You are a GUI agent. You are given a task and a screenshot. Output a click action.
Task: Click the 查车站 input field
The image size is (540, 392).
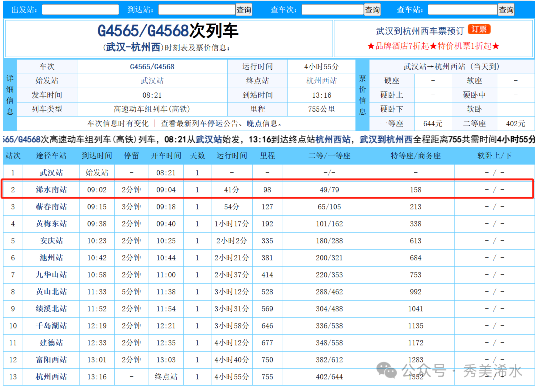[x=463, y=9]
